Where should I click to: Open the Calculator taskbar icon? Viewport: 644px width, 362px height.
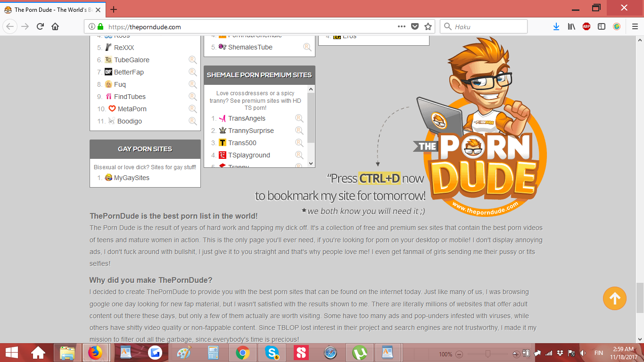(x=214, y=353)
